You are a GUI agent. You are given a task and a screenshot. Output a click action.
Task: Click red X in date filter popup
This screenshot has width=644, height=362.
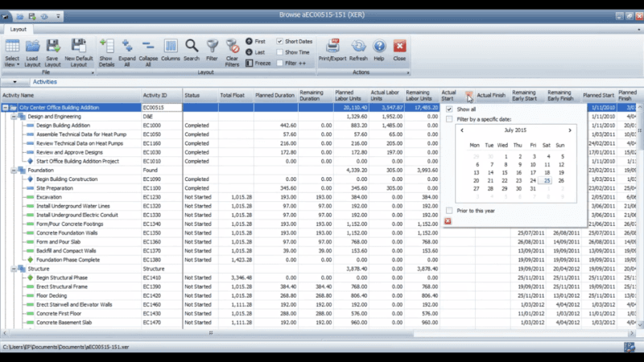point(448,221)
